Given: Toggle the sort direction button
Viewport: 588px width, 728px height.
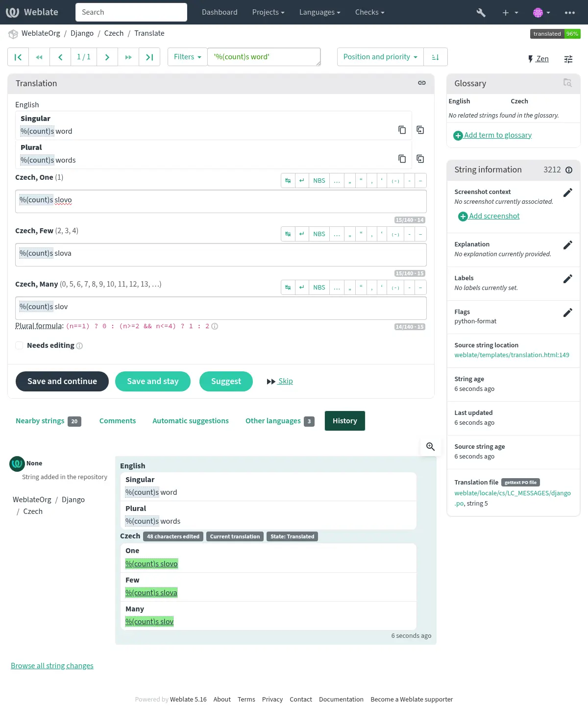Looking at the screenshot, I should 435,57.
